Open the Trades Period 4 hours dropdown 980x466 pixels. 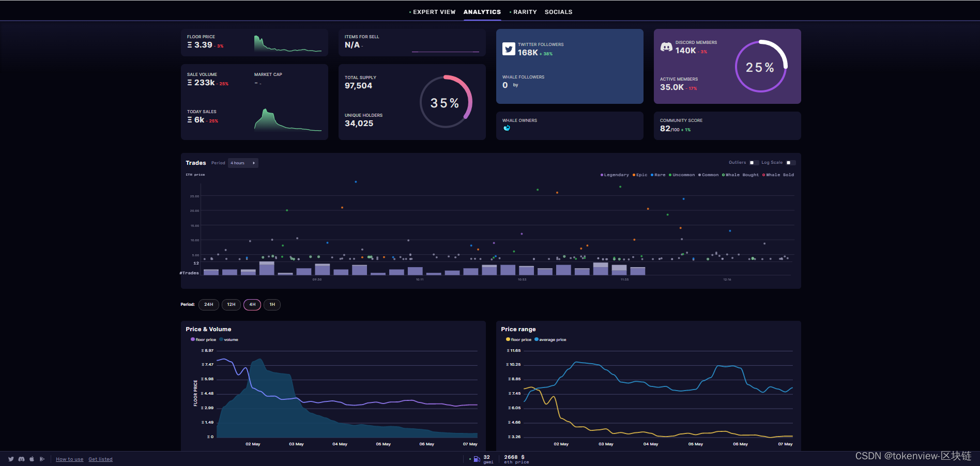pyautogui.click(x=243, y=163)
